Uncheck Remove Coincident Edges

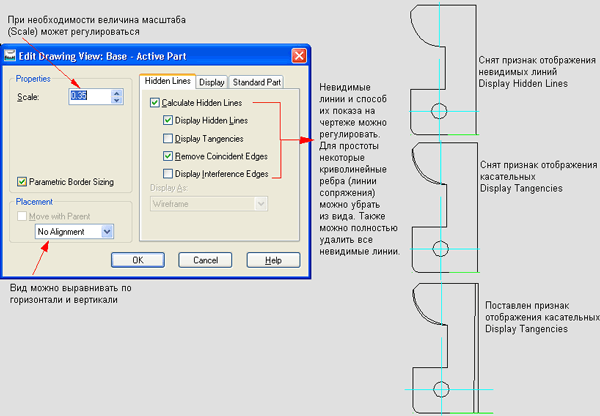pyautogui.click(x=168, y=156)
